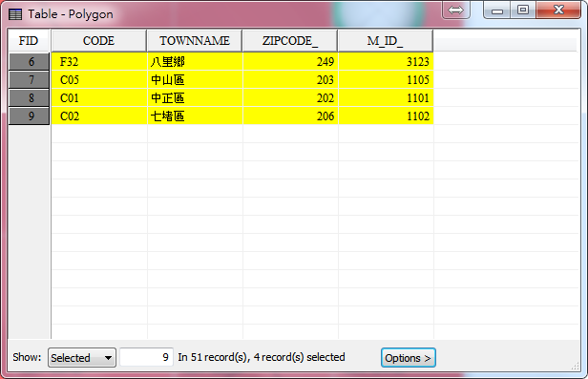Click the CODE cell C01

pyautogui.click(x=99, y=97)
